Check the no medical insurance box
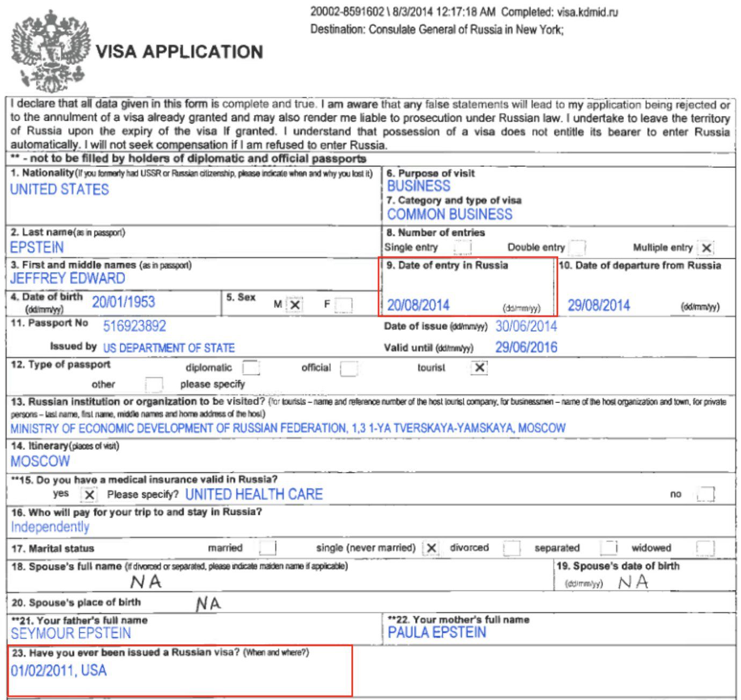The image size is (741, 700). (x=705, y=494)
